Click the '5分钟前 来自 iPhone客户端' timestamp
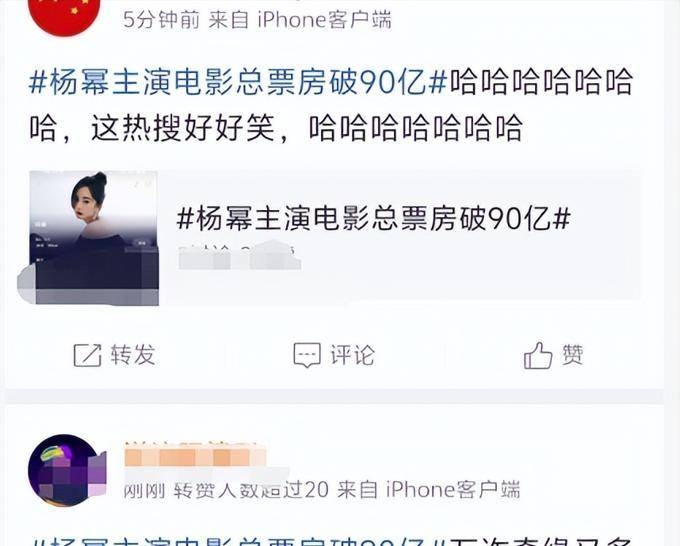The height and width of the screenshot is (546, 680). tap(257, 20)
